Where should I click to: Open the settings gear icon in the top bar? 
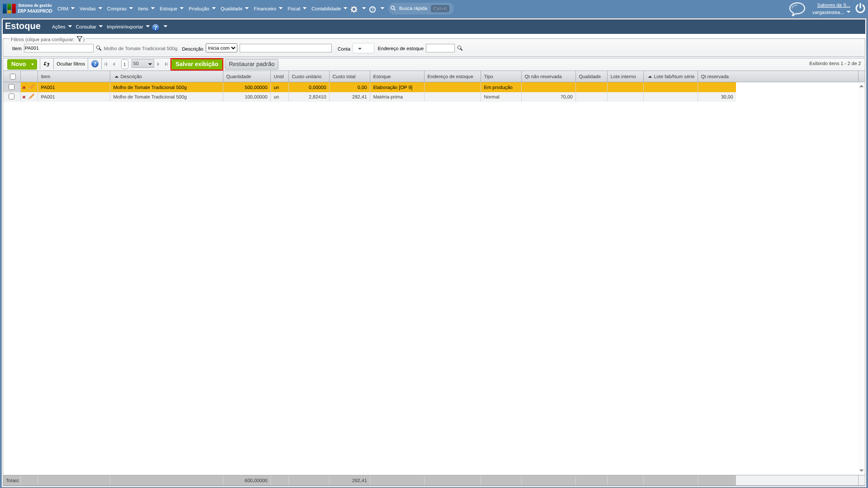[x=354, y=9]
